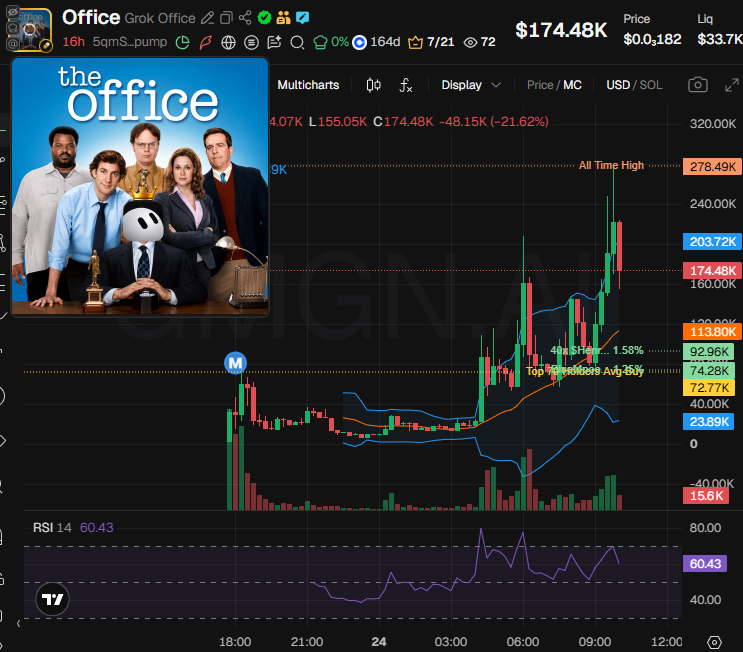Open the Display dropdown

[471, 85]
